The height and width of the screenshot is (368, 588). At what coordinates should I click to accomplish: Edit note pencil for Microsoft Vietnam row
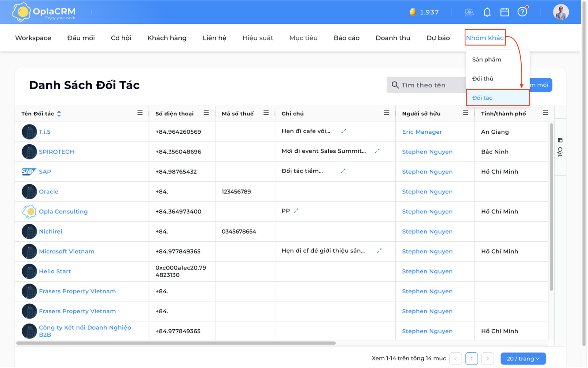click(x=379, y=251)
